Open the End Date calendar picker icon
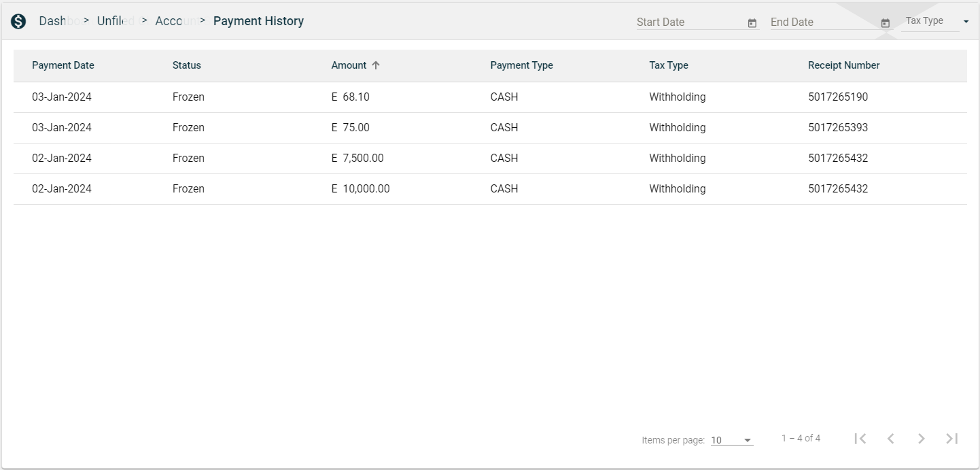Screen dimensions: 980x470 click(885, 23)
